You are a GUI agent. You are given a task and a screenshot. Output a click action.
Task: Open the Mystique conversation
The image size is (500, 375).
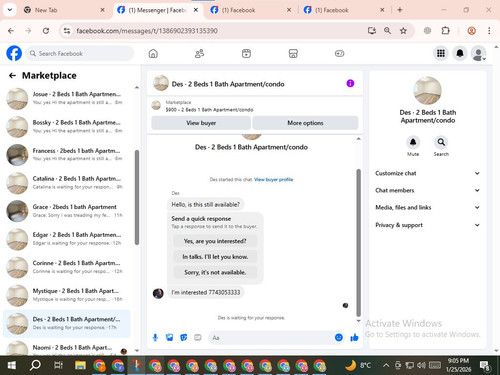click(x=67, y=295)
